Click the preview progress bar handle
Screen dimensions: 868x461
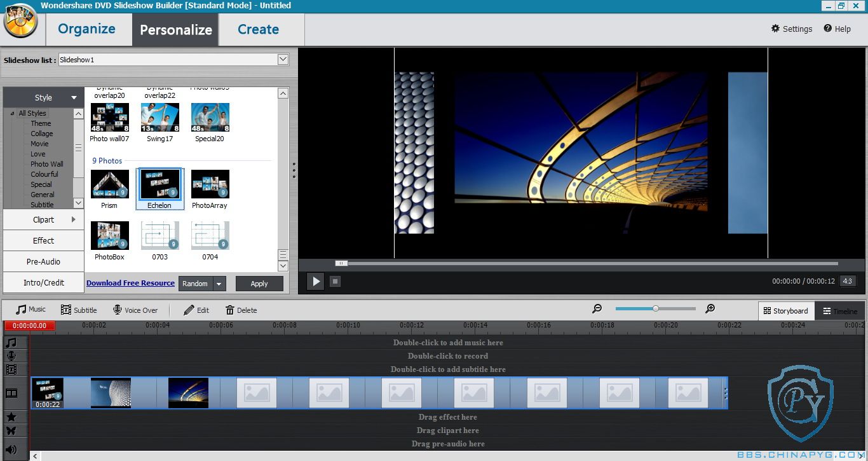[x=341, y=263]
